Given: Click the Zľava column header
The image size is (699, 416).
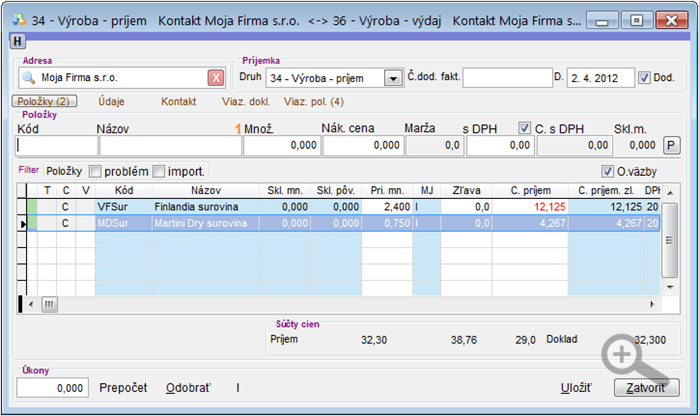Looking at the screenshot, I should pyautogui.click(x=466, y=190).
